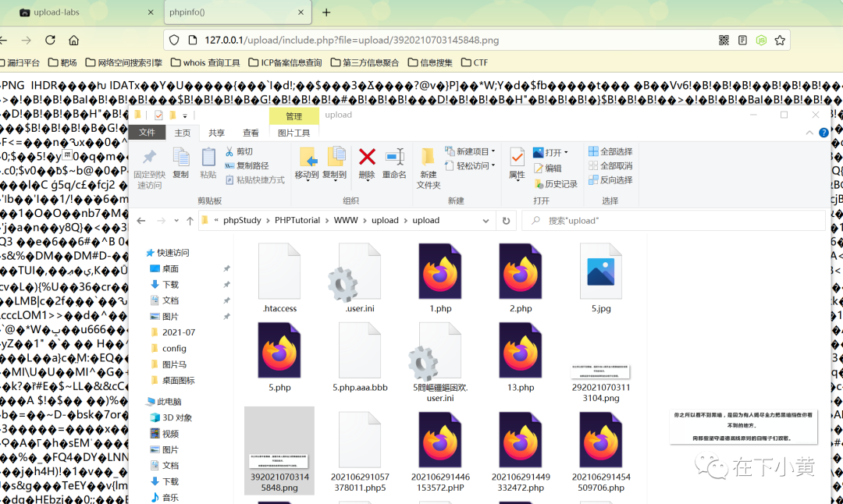Show site tracking protection shield

pyautogui.click(x=173, y=41)
